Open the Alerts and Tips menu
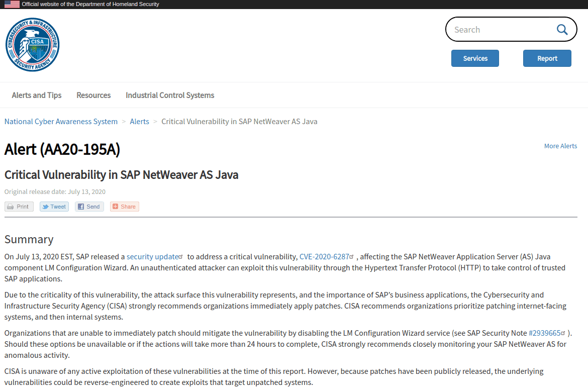Viewport: 588px width, 392px height. click(36, 95)
